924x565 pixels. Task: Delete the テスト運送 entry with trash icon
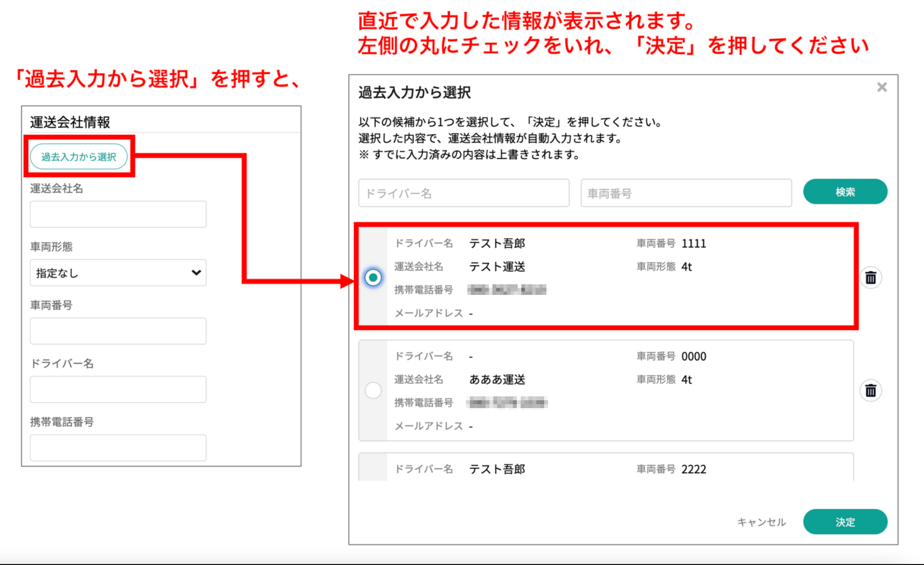point(871,278)
